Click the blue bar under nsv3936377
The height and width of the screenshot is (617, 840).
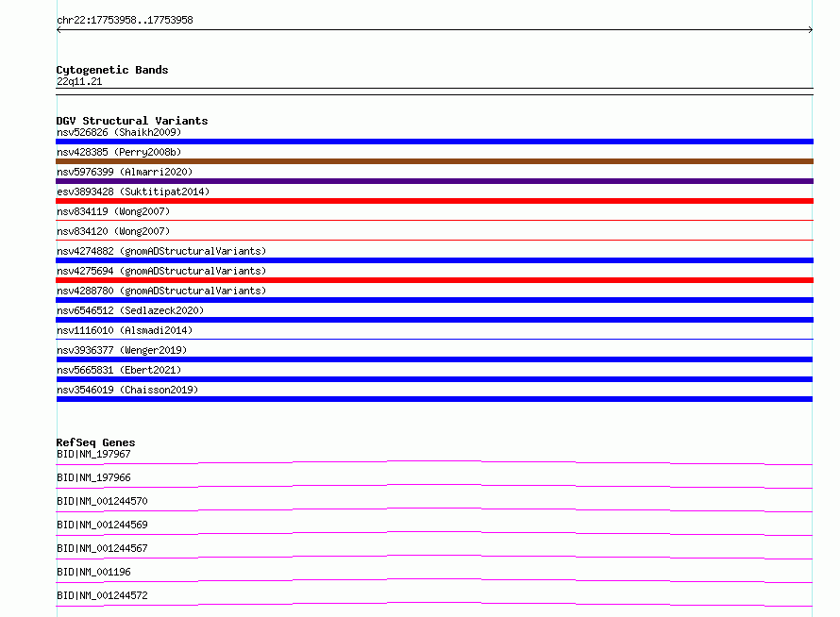[x=434, y=359]
